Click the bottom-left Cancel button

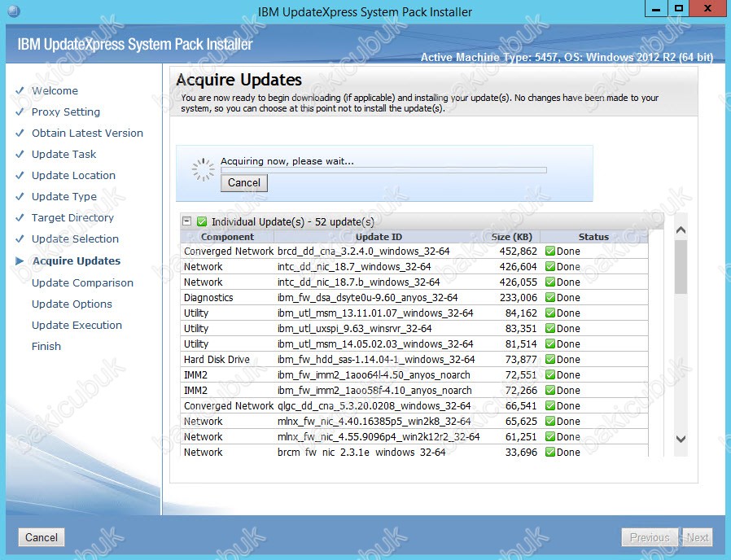42,537
